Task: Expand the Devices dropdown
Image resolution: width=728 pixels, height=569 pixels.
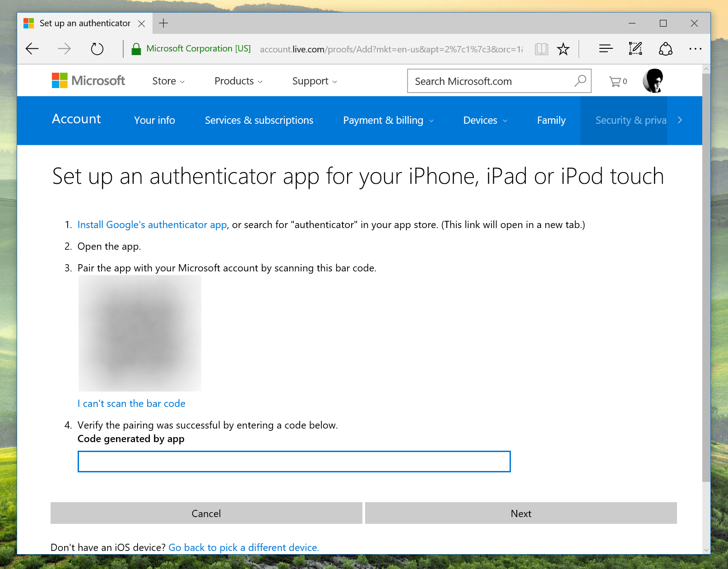Action: tap(485, 120)
